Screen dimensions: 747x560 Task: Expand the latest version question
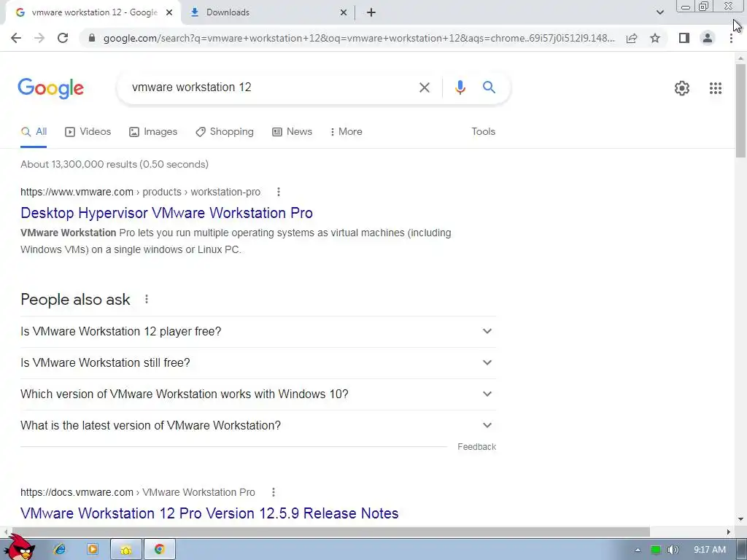point(258,426)
